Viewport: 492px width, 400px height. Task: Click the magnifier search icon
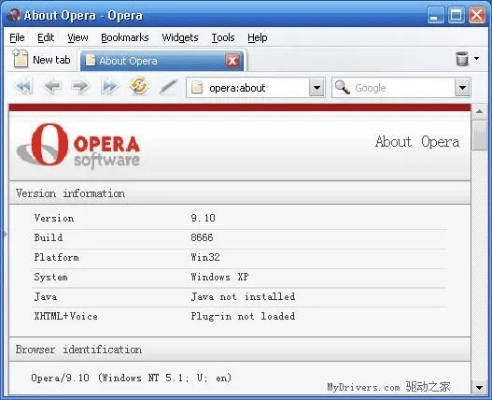pyautogui.click(x=342, y=87)
